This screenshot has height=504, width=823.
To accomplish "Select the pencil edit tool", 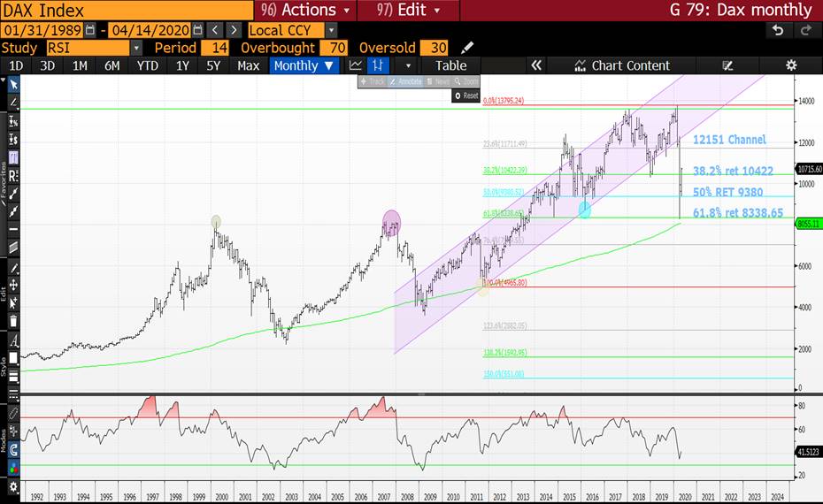I will click(x=13, y=268).
